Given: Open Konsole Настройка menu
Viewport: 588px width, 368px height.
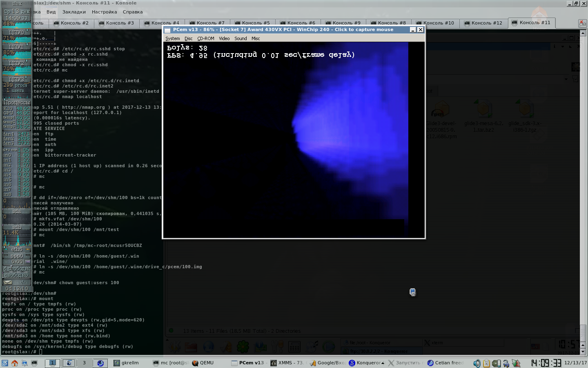Looking at the screenshot, I should tap(104, 12).
